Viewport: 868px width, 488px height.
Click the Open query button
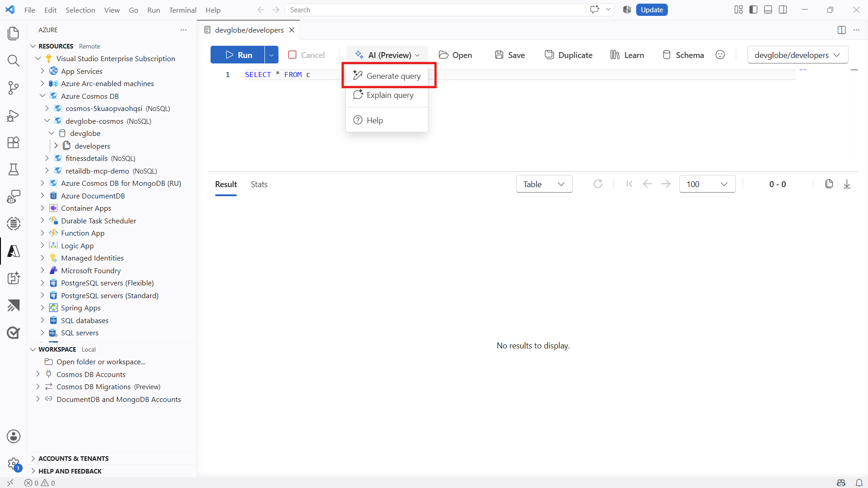point(456,55)
